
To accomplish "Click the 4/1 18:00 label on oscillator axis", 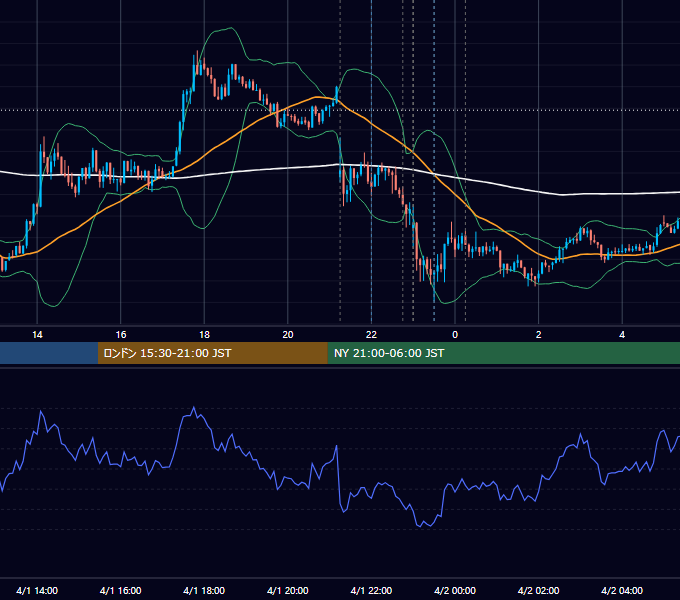I will point(204,590).
